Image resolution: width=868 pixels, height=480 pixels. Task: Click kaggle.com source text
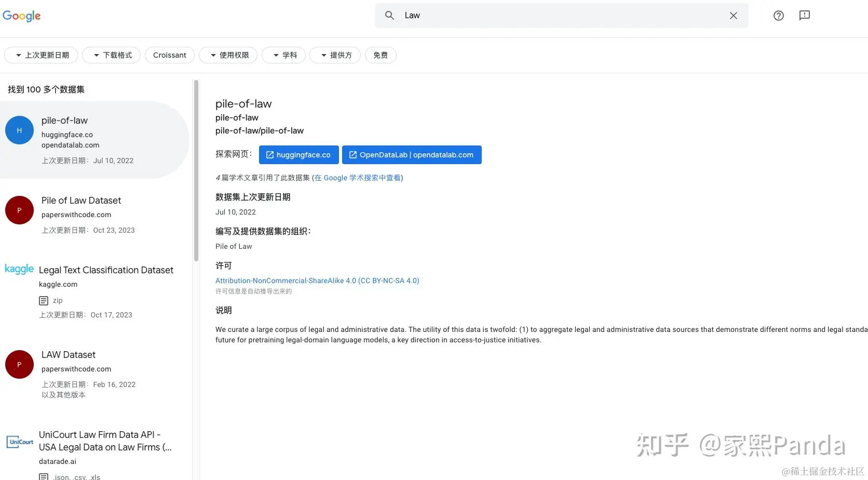(58, 284)
